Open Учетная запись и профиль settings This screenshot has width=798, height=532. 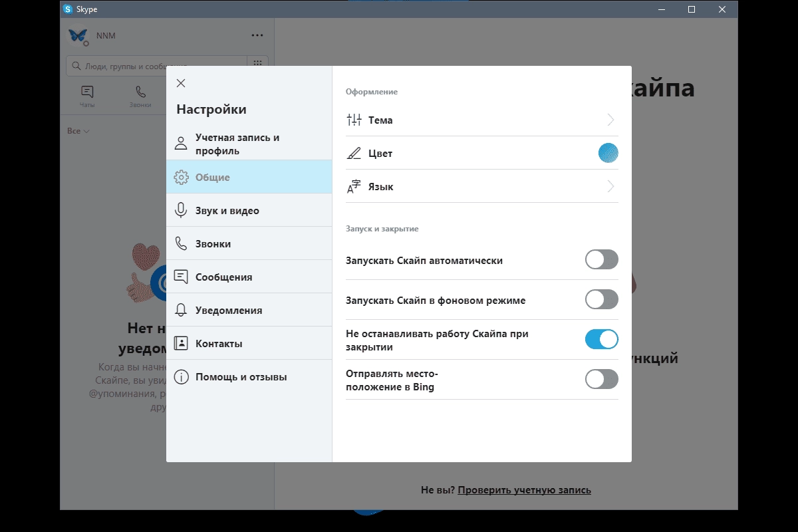[x=249, y=144]
